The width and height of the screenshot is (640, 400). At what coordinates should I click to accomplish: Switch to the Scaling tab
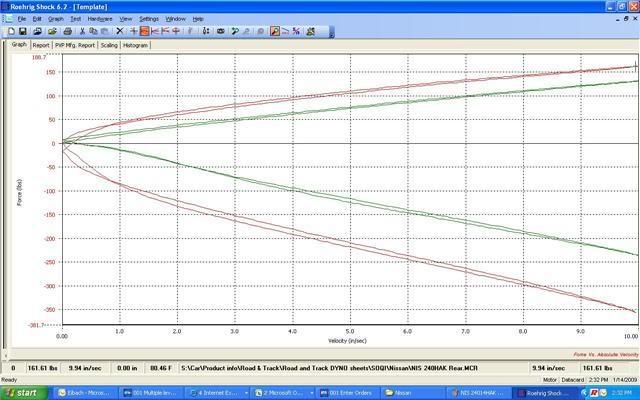108,45
